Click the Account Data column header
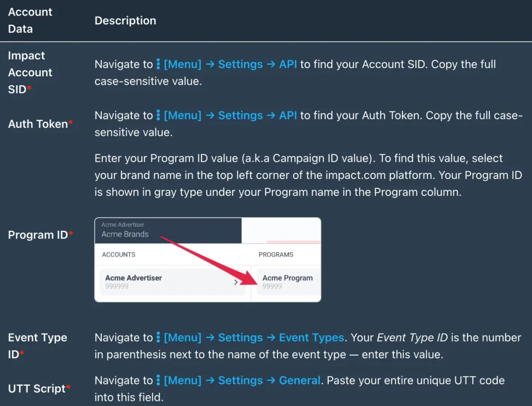532x406 pixels. coord(30,20)
